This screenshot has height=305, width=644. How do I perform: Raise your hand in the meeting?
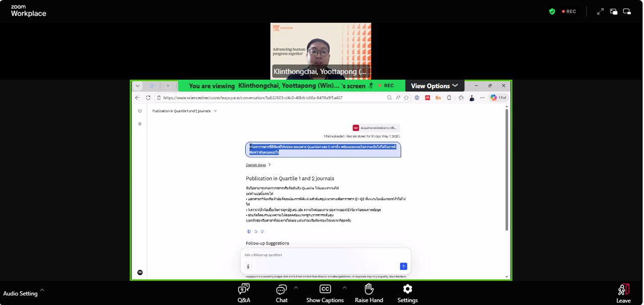(369, 292)
